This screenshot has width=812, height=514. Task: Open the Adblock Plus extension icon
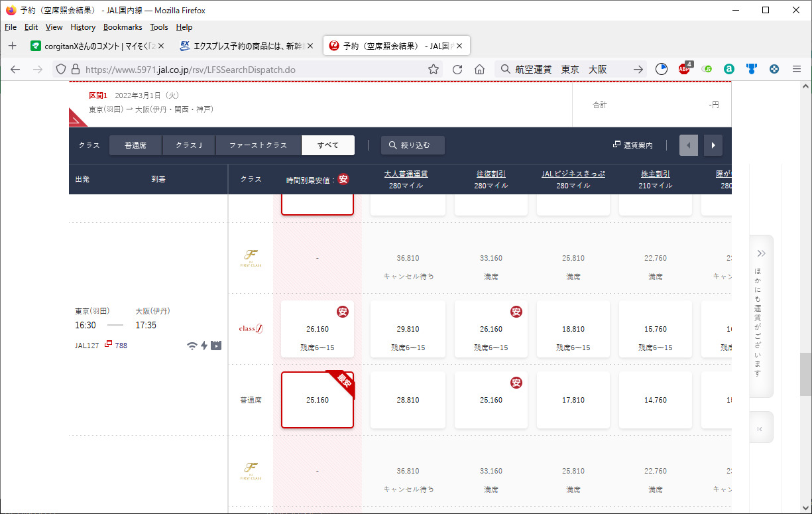684,69
